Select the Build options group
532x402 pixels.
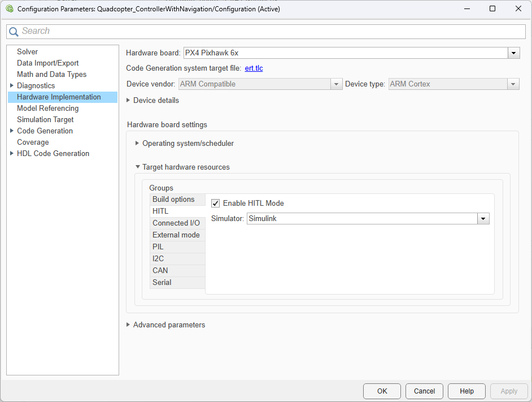(x=177, y=200)
